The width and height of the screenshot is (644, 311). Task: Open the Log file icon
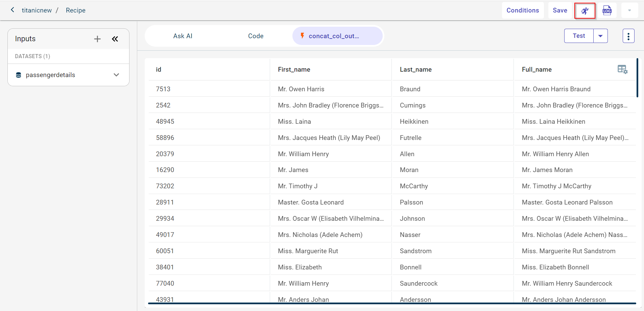tap(607, 11)
